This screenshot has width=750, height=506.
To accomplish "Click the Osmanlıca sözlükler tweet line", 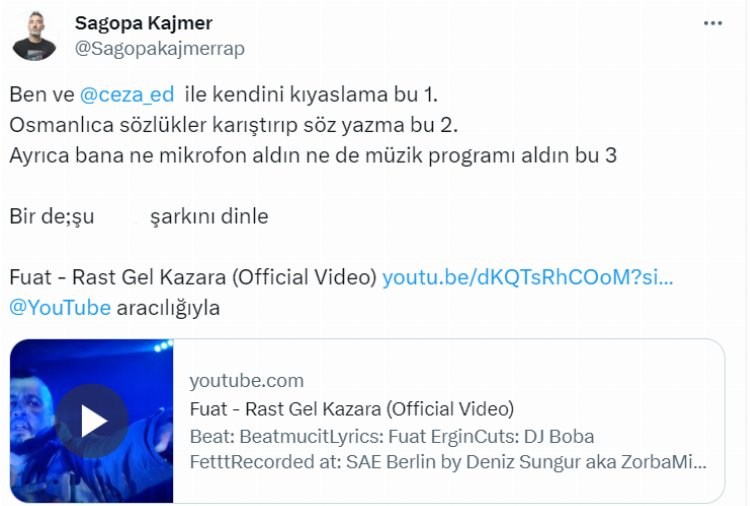I will [x=233, y=125].
